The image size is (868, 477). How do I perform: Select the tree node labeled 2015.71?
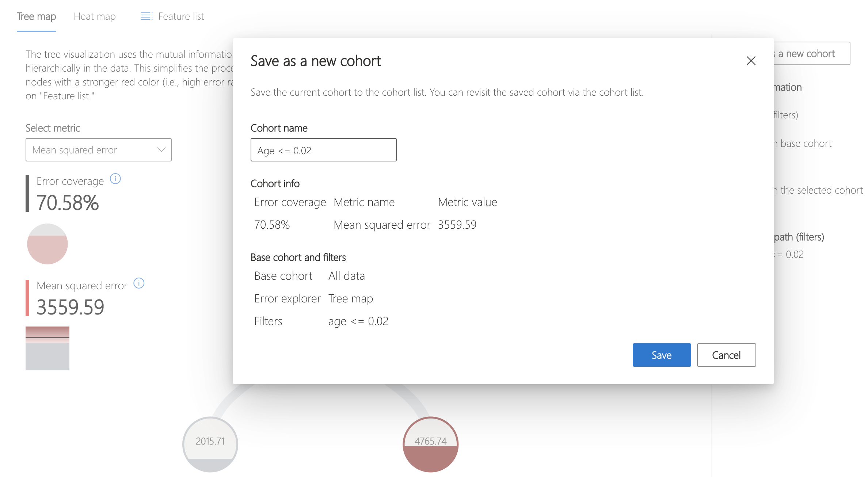pos(210,444)
